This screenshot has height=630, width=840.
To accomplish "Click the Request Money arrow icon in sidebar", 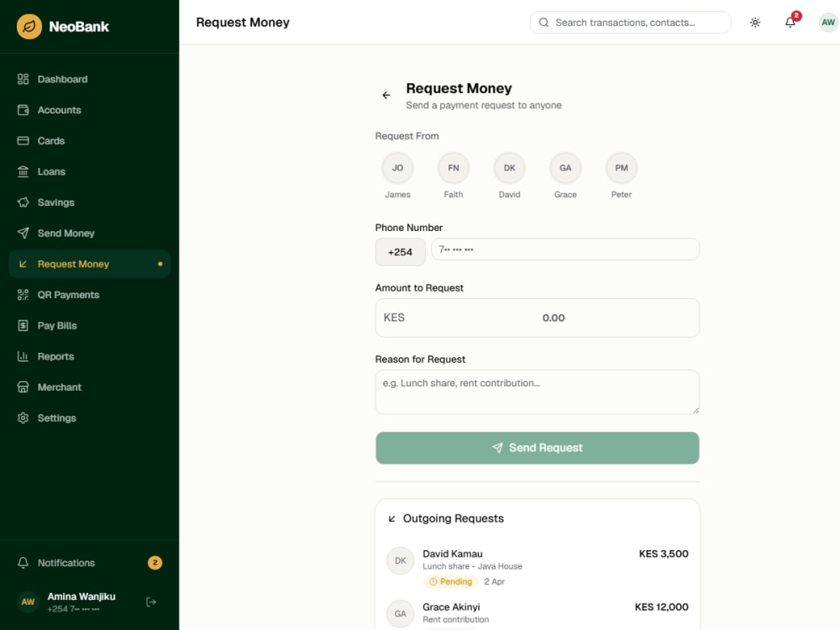I will [x=23, y=264].
